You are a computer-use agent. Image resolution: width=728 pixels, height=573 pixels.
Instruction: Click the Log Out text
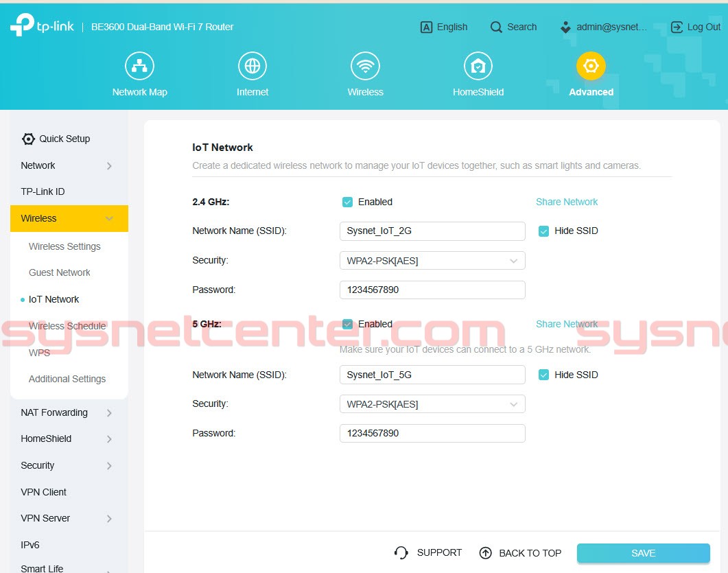pos(704,27)
